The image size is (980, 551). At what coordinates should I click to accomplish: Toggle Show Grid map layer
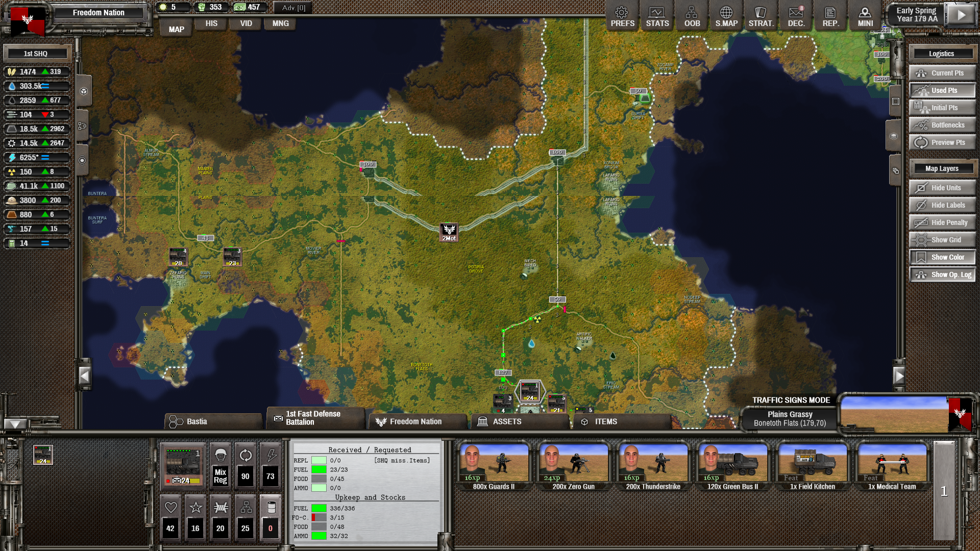click(942, 240)
